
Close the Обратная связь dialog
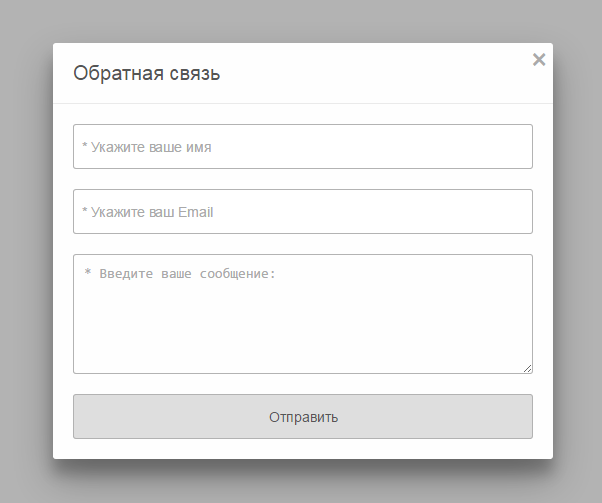coord(539,59)
